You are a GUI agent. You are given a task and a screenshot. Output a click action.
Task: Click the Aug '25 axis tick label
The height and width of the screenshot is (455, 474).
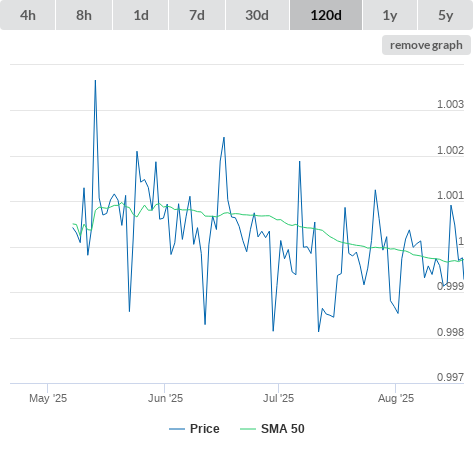396,398
